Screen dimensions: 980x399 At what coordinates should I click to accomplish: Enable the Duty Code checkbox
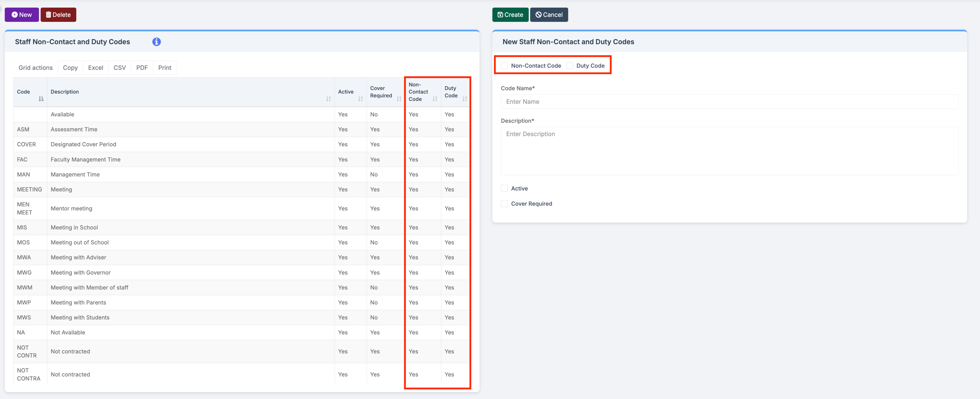tap(570, 65)
